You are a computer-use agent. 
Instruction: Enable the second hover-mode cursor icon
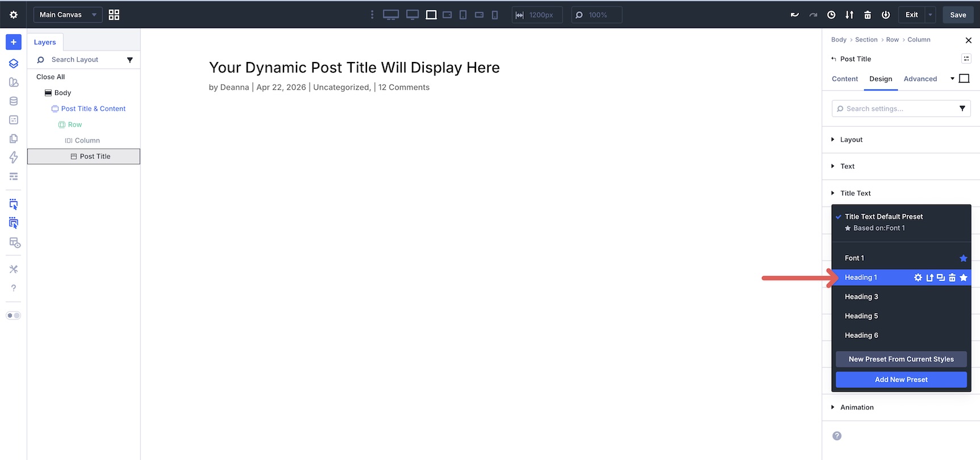14,223
